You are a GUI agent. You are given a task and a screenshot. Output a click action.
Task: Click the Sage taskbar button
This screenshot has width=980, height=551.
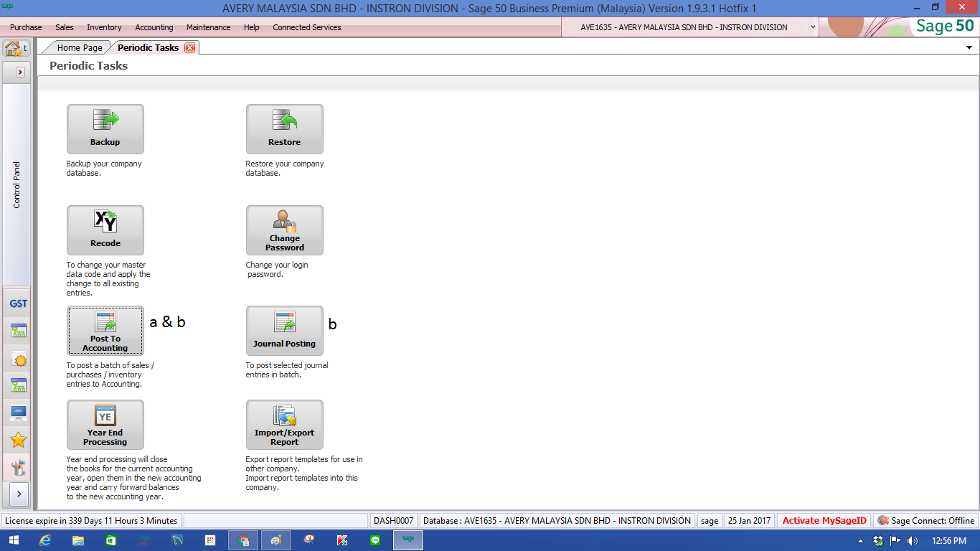tap(408, 540)
